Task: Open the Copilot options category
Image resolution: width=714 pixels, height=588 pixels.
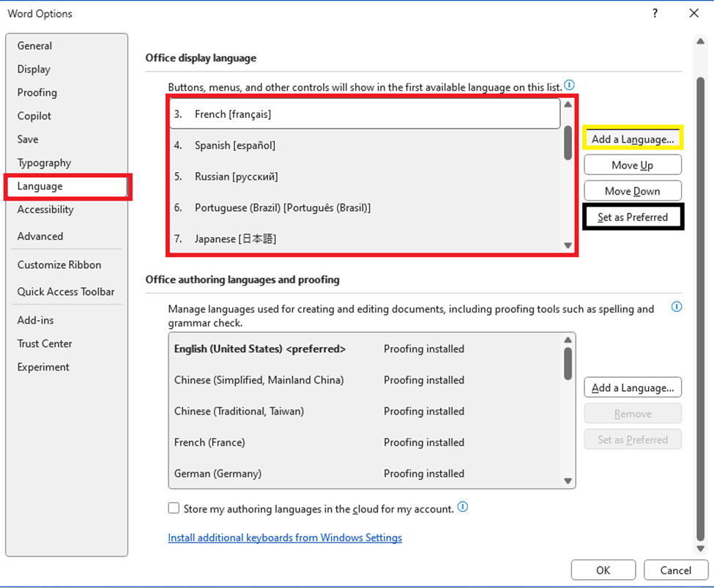Action: click(x=67, y=116)
